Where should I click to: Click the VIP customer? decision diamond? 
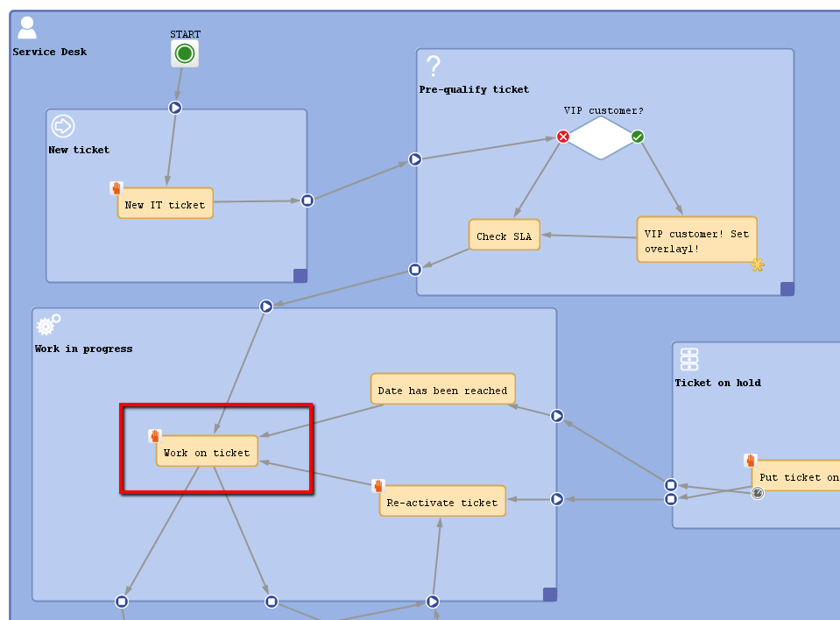[601, 138]
